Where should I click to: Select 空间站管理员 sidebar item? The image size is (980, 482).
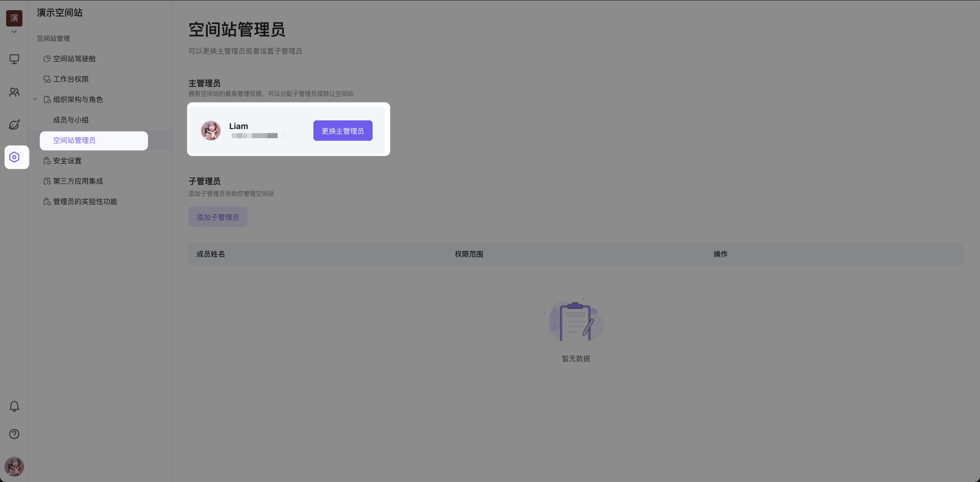74,140
